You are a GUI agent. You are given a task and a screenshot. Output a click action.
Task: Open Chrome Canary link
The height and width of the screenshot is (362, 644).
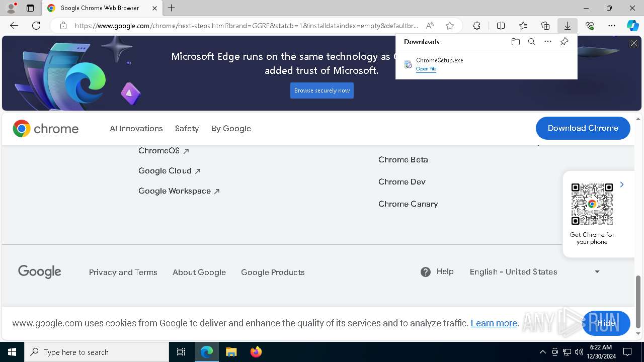(408, 204)
